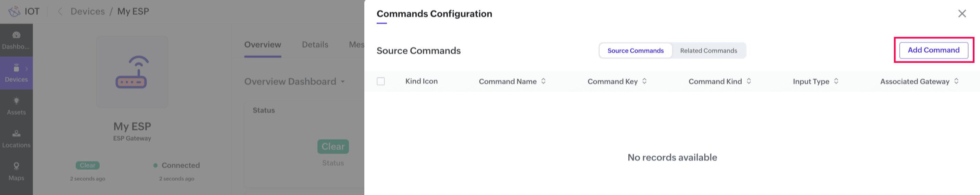Tick the select-all commands checkbox

pos(380,81)
